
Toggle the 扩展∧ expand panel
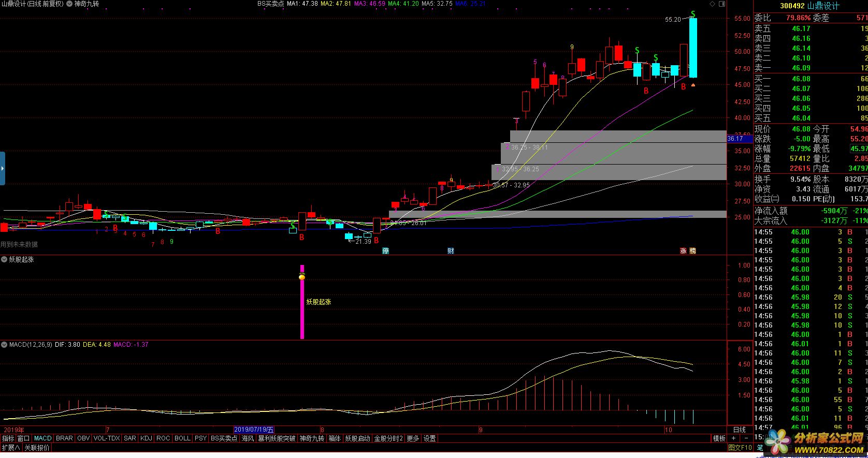click(x=10, y=448)
